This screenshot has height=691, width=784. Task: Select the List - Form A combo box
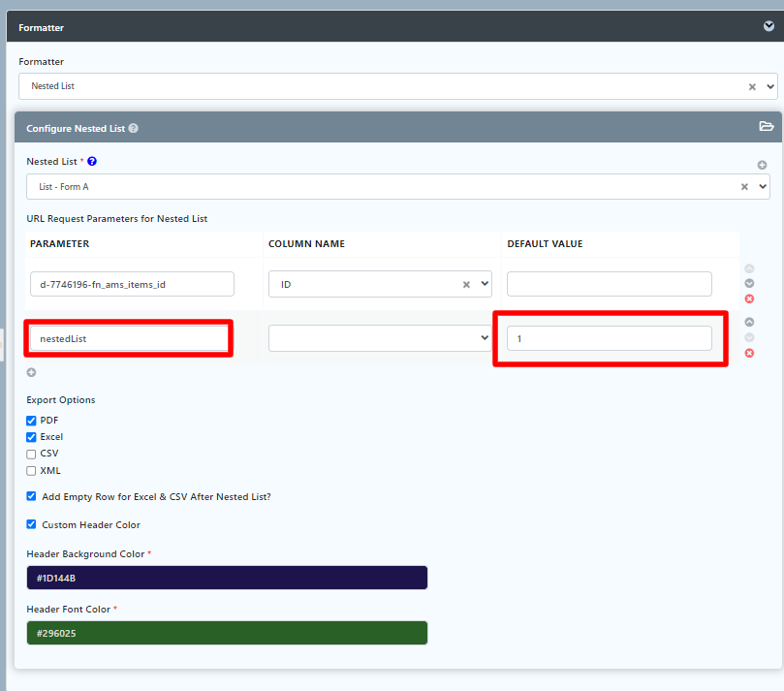(x=397, y=186)
